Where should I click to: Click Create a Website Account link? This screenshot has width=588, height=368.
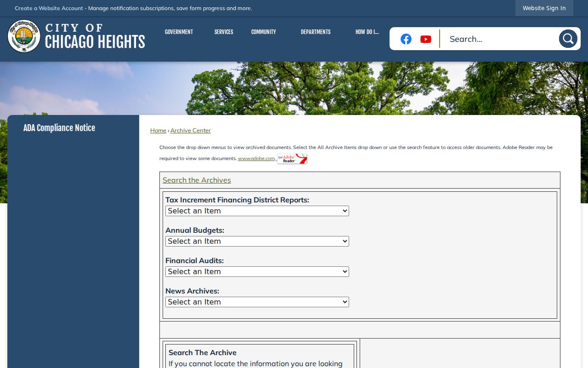pyautogui.click(x=49, y=8)
